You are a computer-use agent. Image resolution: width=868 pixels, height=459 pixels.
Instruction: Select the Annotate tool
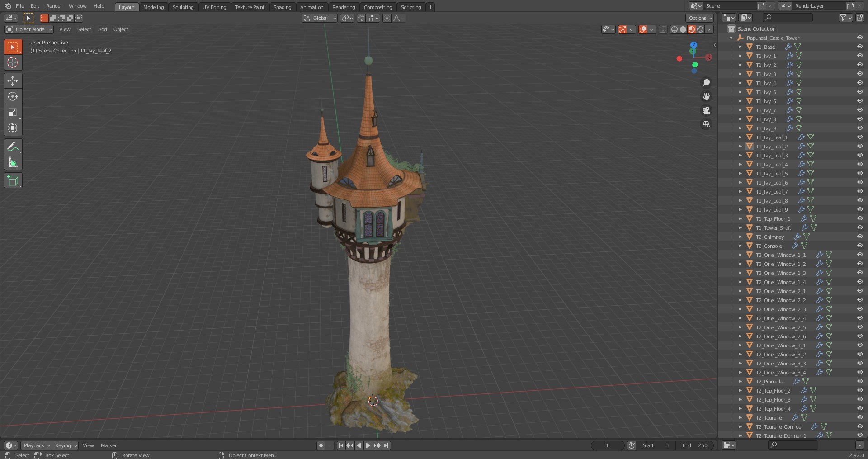click(x=13, y=147)
